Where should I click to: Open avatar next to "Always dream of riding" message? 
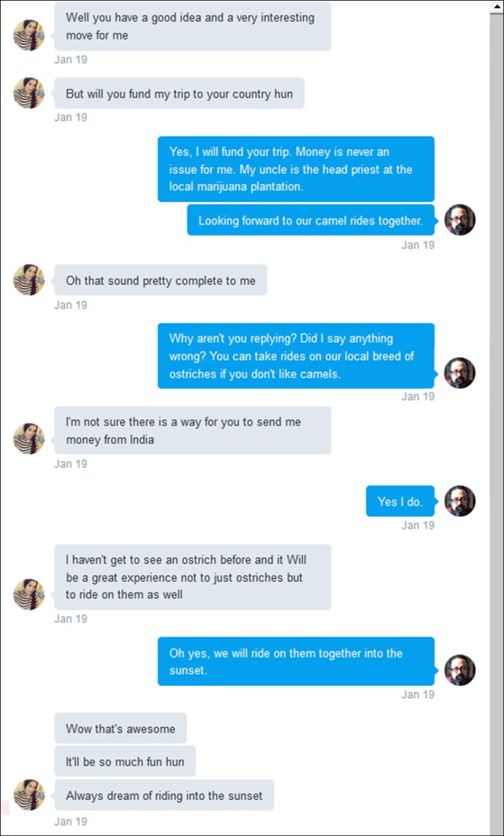tap(29, 795)
